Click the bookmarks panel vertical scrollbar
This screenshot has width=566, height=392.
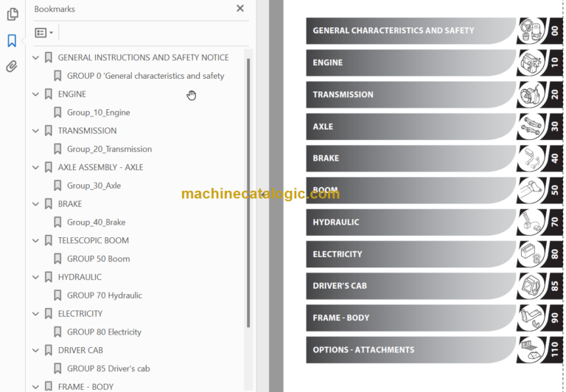[248, 193]
